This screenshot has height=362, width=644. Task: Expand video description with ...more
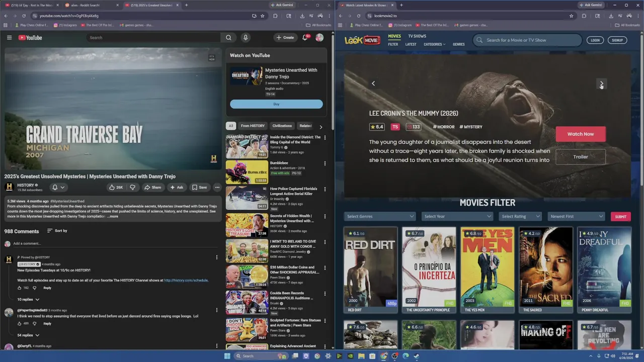point(113,217)
